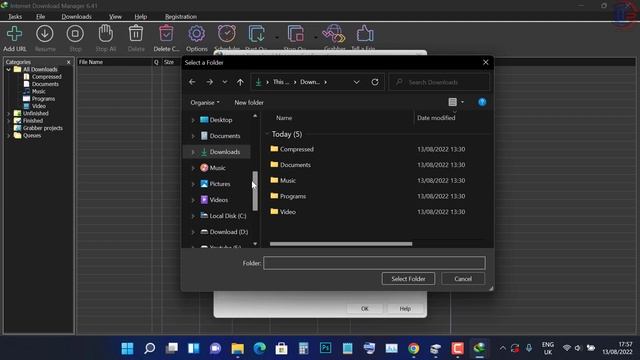Open address bar history dropdown
Image resolution: width=640 pixels, height=360 pixels.
click(x=356, y=82)
